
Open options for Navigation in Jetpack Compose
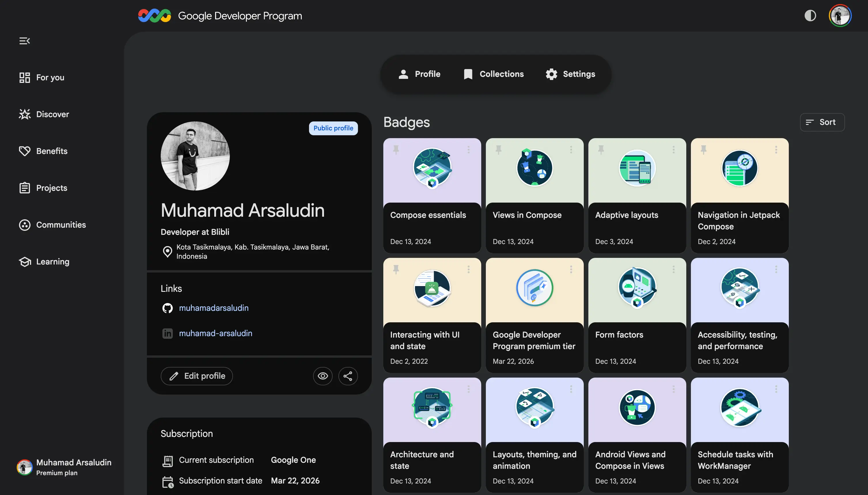point(776,150)
